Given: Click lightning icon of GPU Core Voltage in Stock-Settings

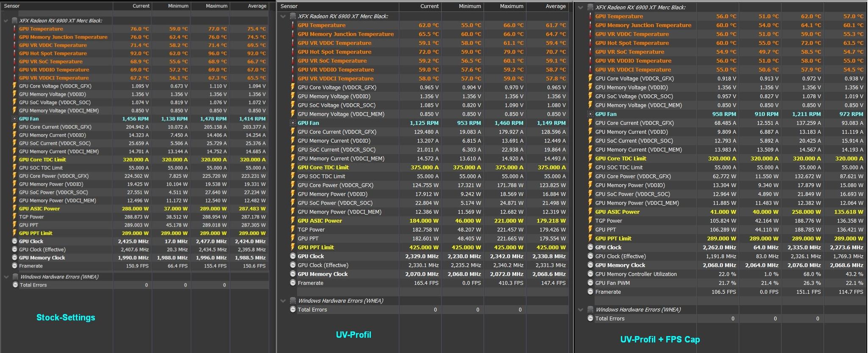Looking at the screenshot, I should [x=15, y=86].
